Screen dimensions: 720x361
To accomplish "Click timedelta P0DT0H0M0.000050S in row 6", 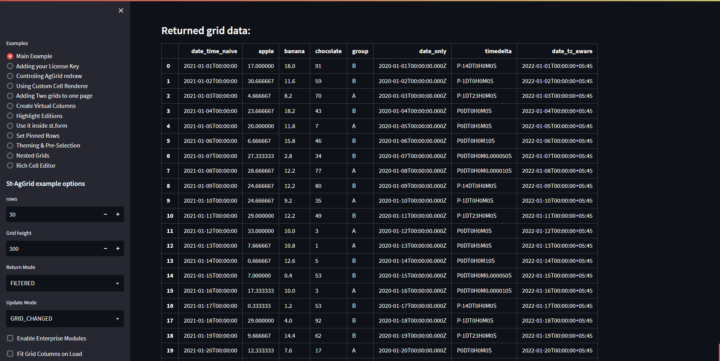I will coord(484,156).
